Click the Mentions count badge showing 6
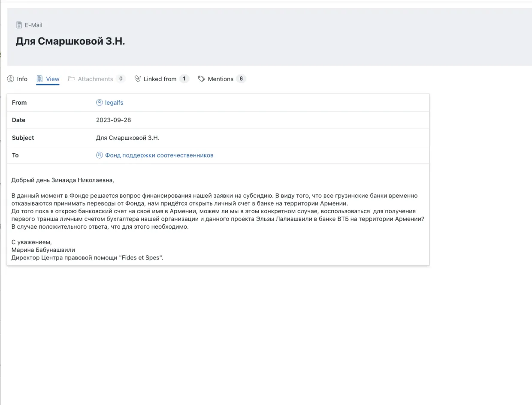 pos(241,79)
